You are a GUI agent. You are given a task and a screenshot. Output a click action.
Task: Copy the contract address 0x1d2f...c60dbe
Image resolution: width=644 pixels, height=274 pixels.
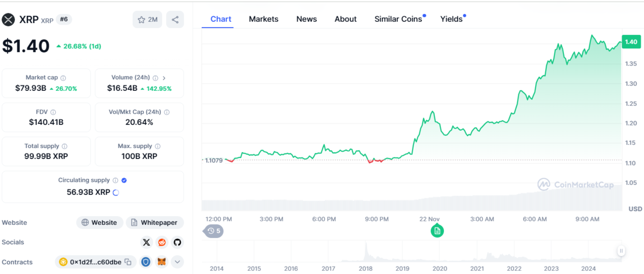click(x=128, y=262)
